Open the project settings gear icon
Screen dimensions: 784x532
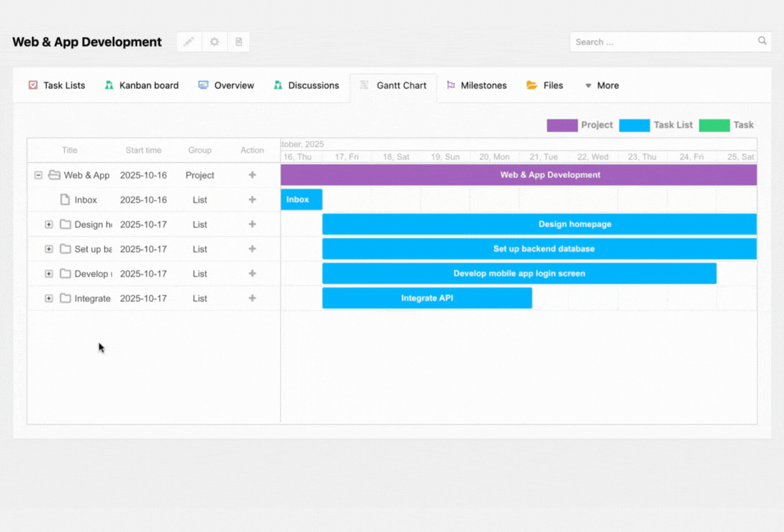pos(213,41)
